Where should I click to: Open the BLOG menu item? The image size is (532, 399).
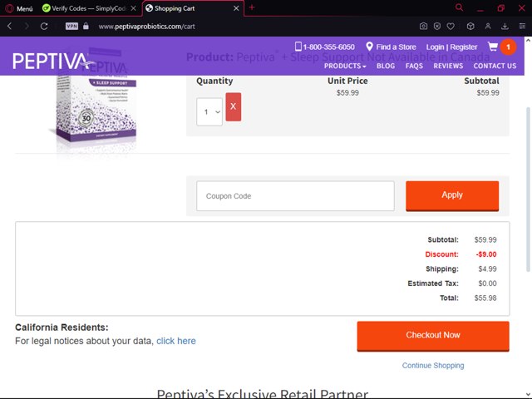coord(386,66)
